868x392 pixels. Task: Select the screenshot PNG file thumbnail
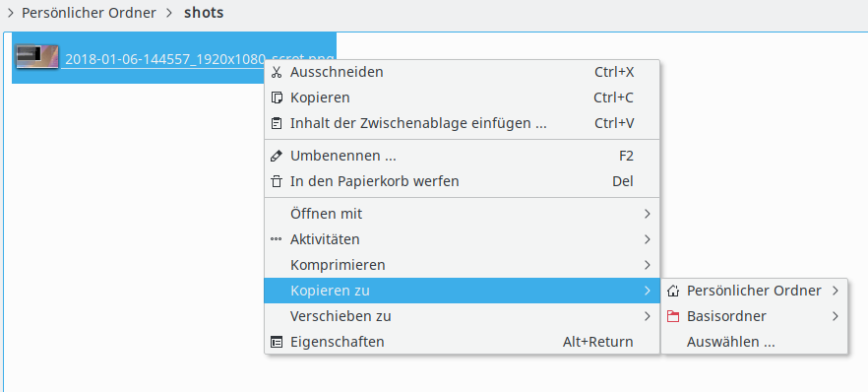tap(37, 57)
